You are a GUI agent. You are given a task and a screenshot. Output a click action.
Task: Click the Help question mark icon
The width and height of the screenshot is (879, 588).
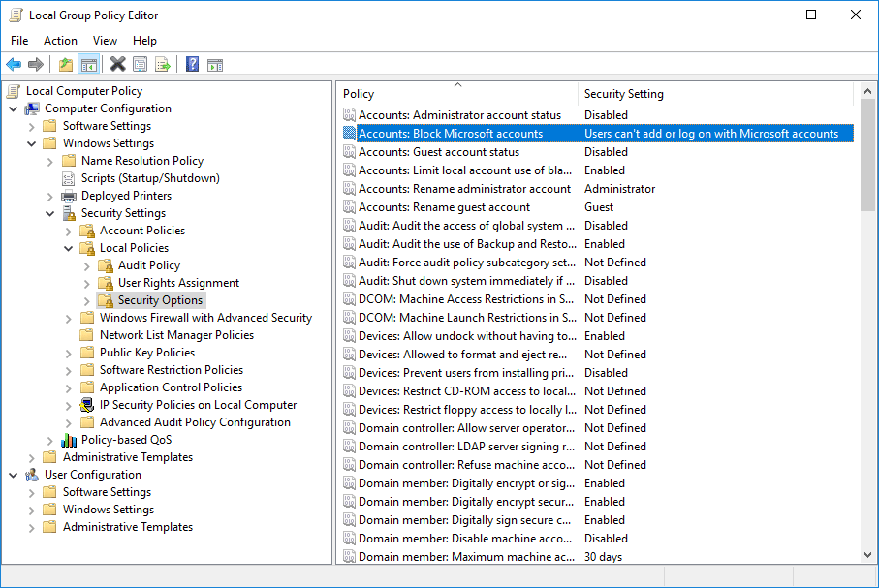pos(192,65)
